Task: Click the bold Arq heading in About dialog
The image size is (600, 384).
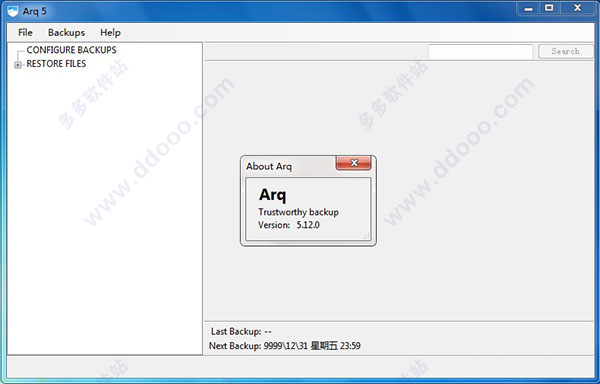Action: (272, 195)
